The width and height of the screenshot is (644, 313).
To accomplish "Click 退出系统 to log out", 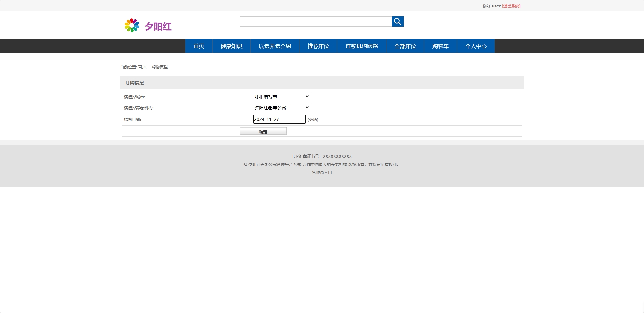I will [x=511, y=6].
